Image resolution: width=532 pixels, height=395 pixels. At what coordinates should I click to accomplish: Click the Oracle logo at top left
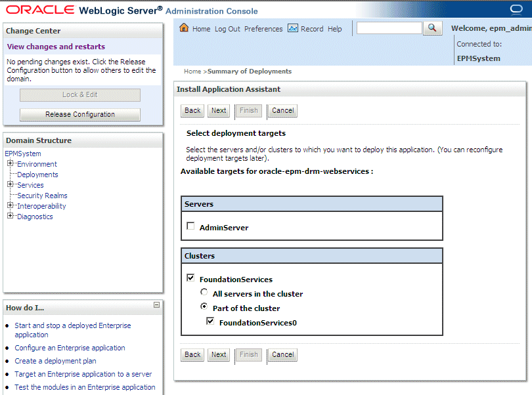(x=40, y=9)
